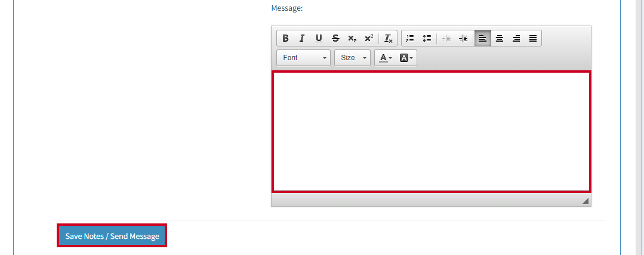Image resolution: width=644 pixels, height=255 pixels.
Task: Align the text to the right
Action: click(516, 38)
